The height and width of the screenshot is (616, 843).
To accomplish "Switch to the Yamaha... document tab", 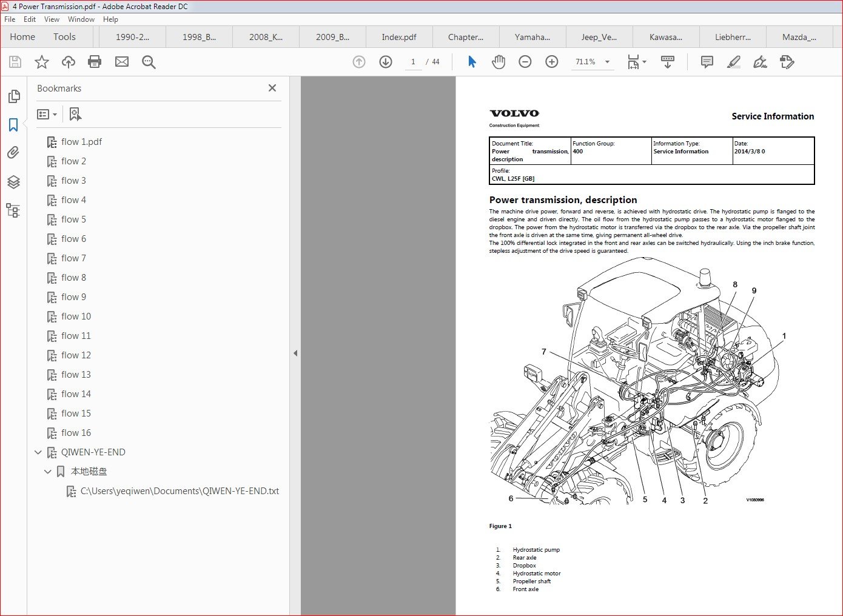I will click(532, 37).
